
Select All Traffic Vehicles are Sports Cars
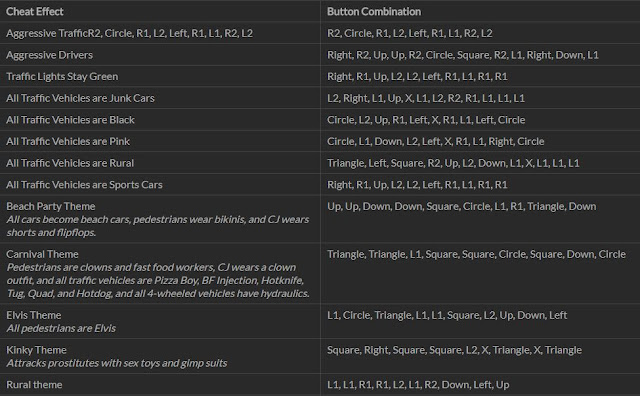[x=84, y=185]
